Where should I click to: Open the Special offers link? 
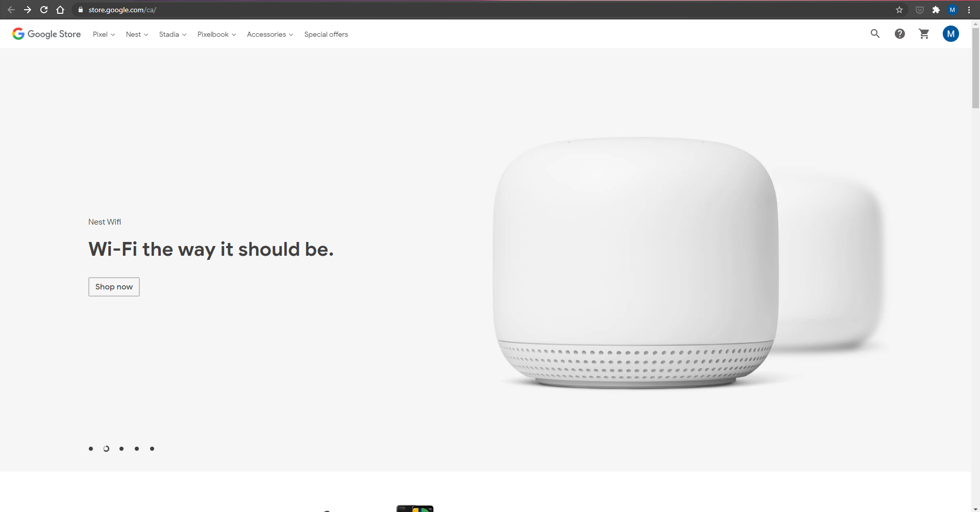click(326, 34)
